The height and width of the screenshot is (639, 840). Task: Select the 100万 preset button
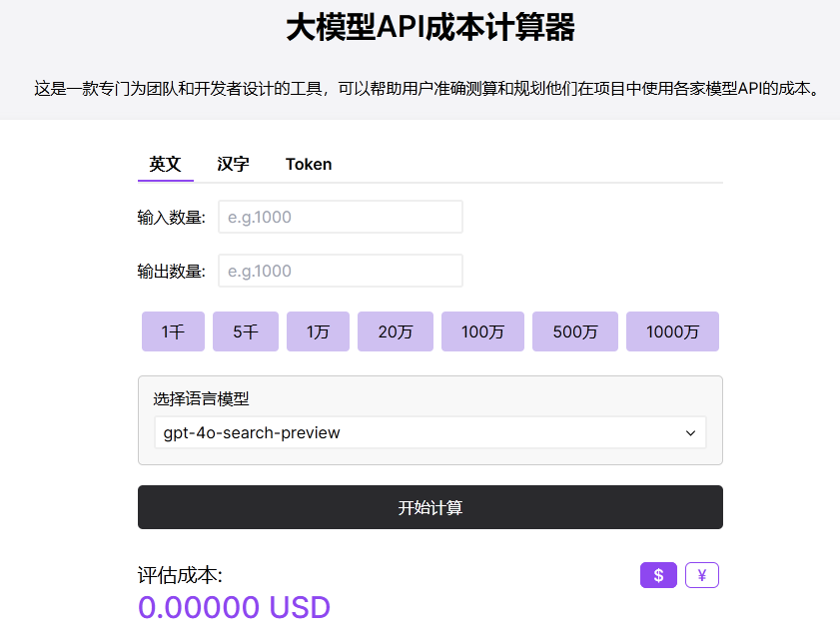482,331
